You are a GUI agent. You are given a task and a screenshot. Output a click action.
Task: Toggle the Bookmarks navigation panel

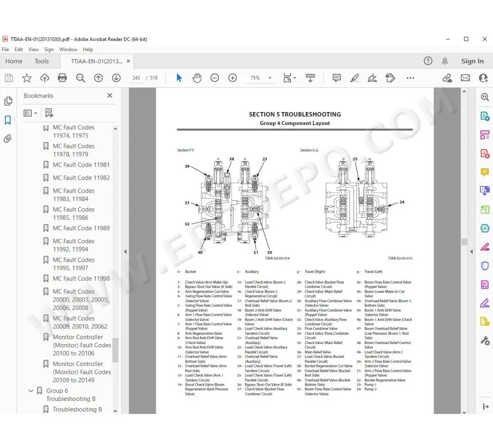(x=8, y=120)
